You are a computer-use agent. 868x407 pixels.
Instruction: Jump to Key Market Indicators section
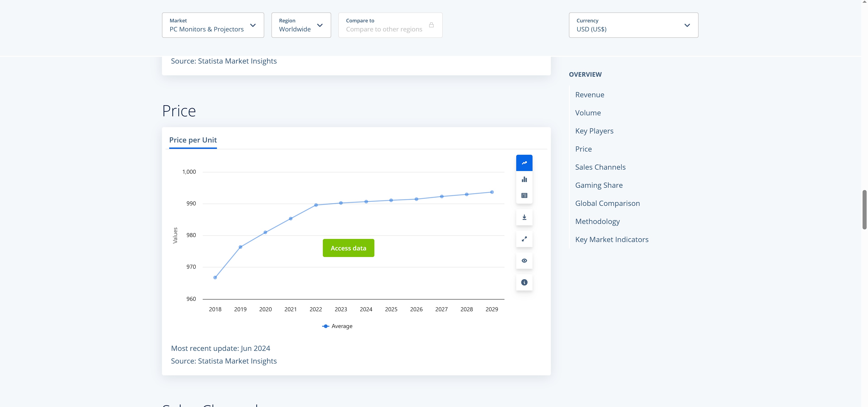pos(611,240)
